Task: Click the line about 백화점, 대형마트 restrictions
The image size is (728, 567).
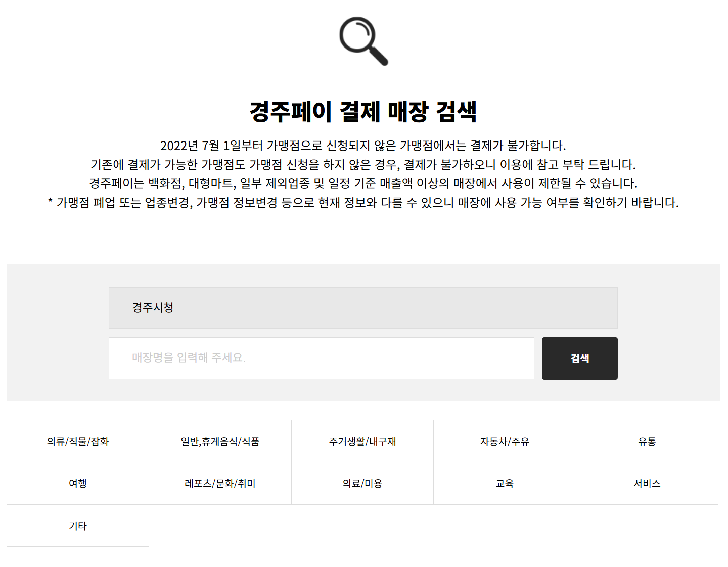Action: click(363, 183)
